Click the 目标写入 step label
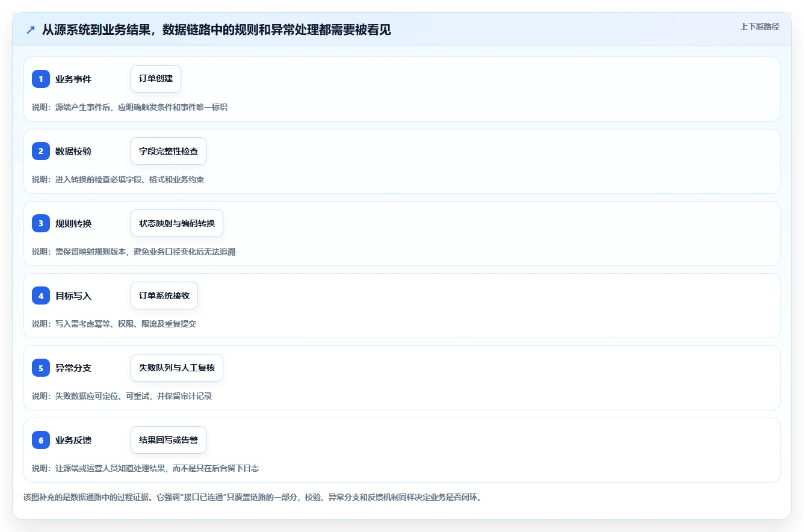This screenshot has height=532, width=804. pyautogui.click(x=73, y=295)
